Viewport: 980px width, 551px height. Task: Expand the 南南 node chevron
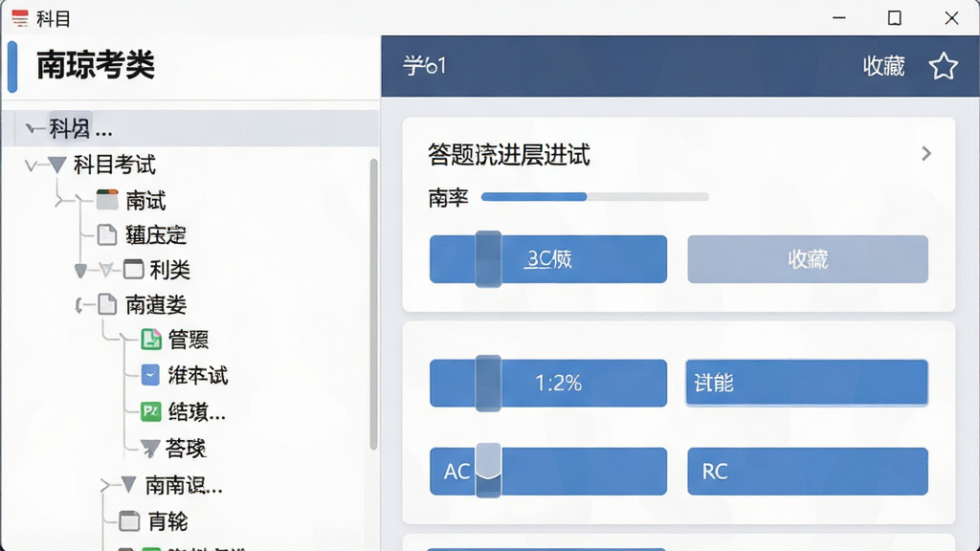pos(105,485)
